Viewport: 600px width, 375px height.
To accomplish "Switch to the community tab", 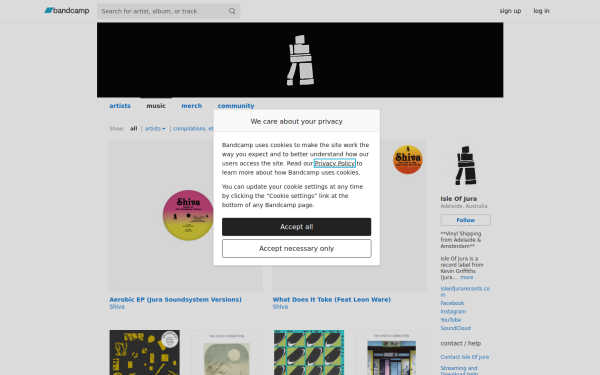I will pos(236,106).
